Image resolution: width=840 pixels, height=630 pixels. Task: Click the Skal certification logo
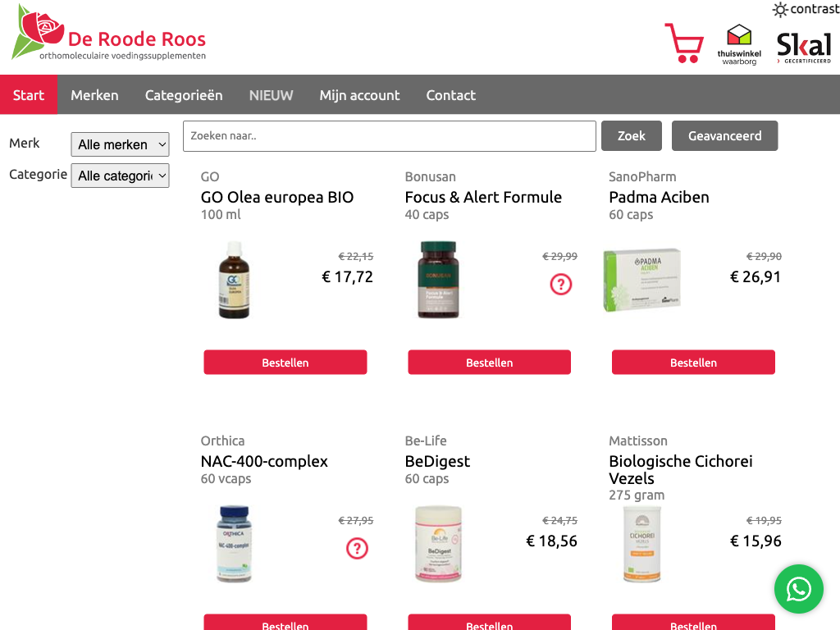tap(803, 48)
